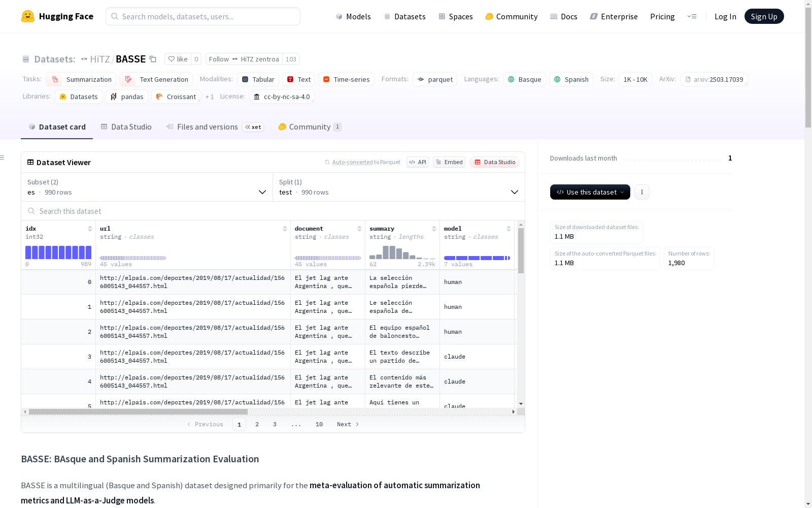Image resolution: width=812 pixels, height=508 pixels.
Task: Copy dataset name with copy icon
Action: (x=153, y=59)
